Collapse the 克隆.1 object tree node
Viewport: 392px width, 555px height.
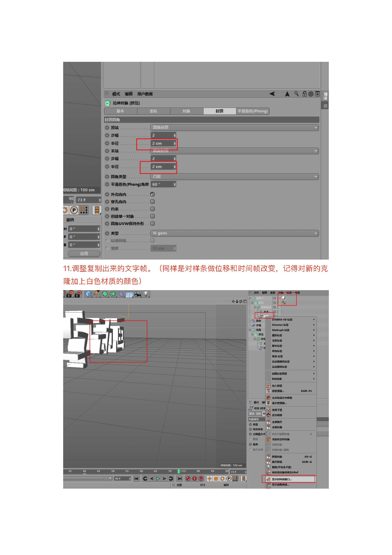point(250,298)
